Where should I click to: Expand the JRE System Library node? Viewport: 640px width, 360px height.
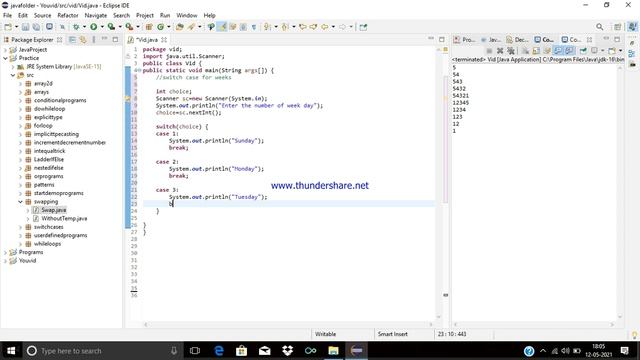coord(13,67)
